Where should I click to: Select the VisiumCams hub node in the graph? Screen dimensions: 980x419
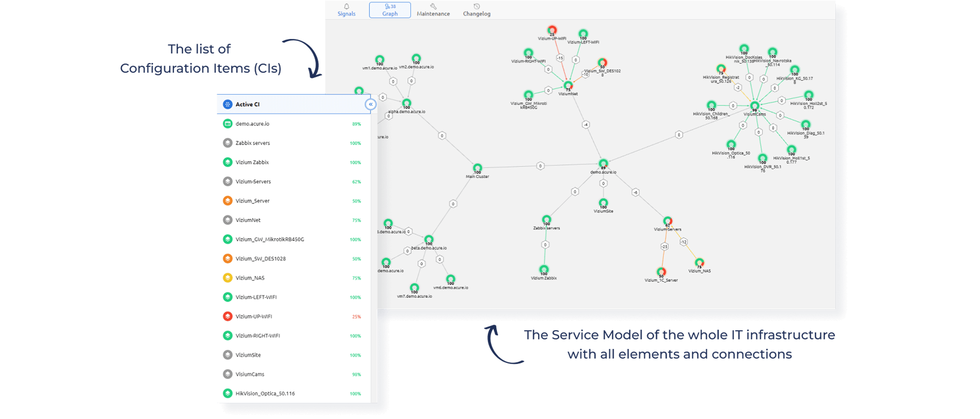(755, 106)
